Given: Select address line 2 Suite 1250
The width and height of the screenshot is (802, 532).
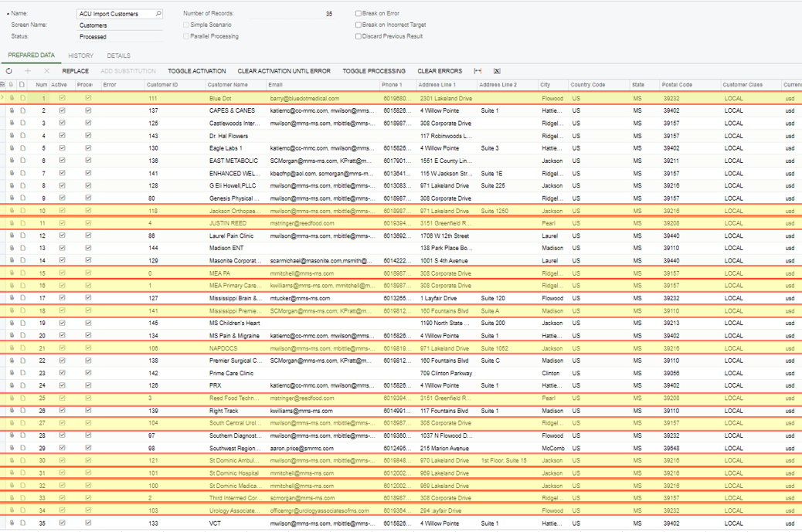Looking at the screenshot, I should [494, 211].
